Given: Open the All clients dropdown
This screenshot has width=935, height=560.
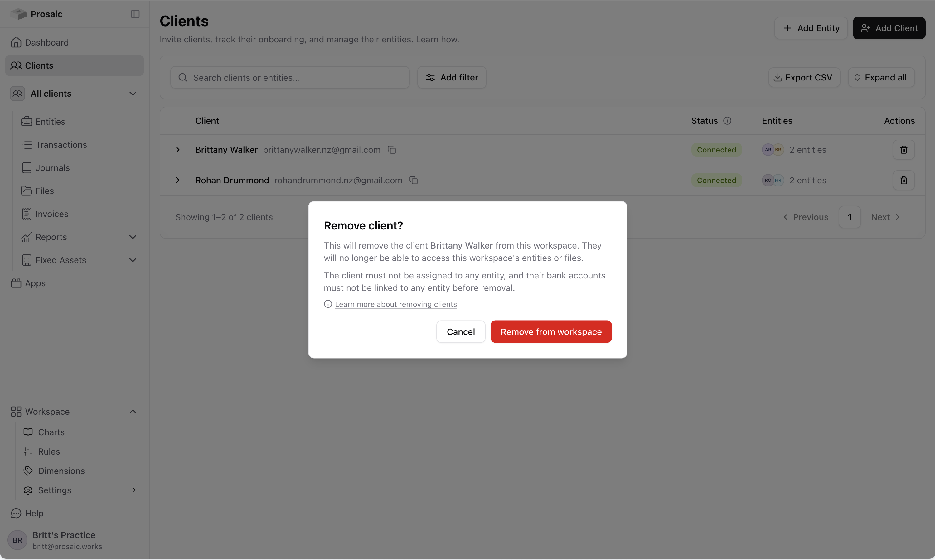Looking at the screenshot, I should pyautogui.click(x=74, y=94).
